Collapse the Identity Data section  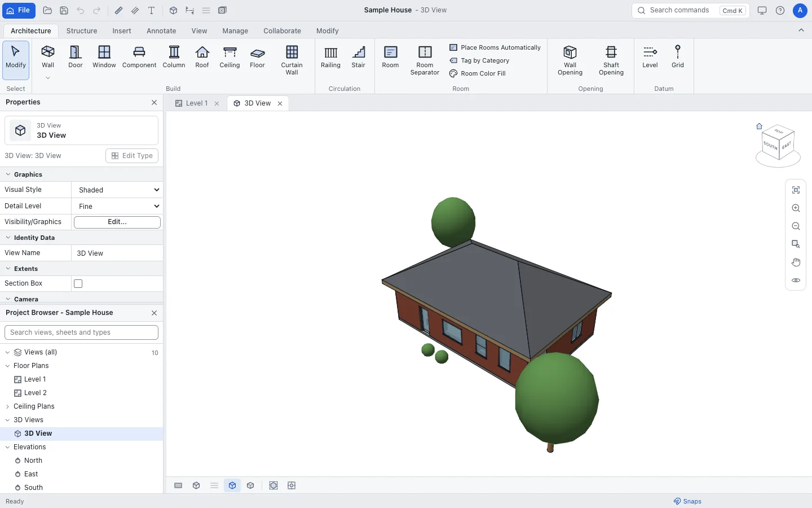pyautogui.click(x=8, y=238)
